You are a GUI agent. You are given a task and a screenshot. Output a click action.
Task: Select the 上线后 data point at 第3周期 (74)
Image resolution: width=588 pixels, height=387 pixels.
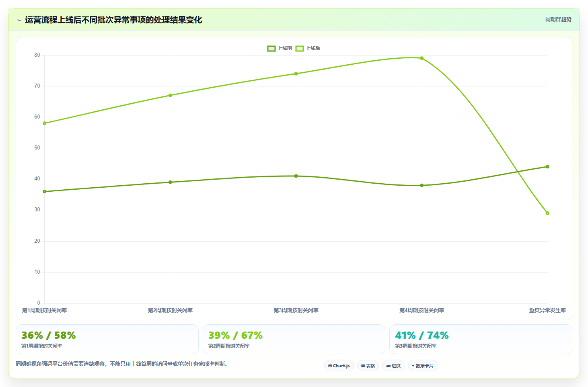tap(296, 74)
